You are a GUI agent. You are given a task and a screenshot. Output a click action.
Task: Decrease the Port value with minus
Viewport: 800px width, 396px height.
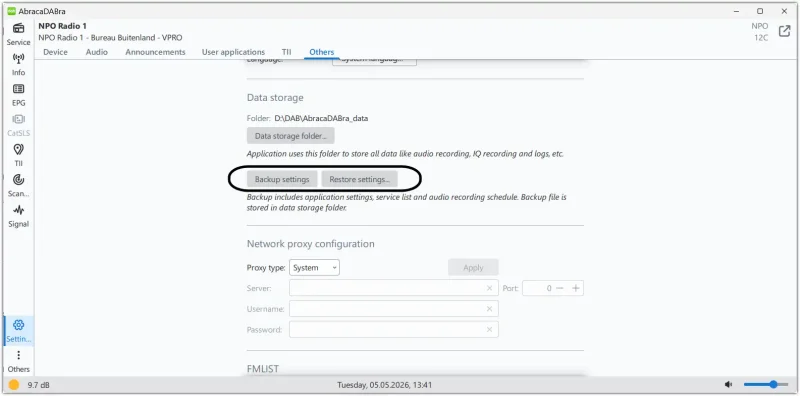point(560,288)
